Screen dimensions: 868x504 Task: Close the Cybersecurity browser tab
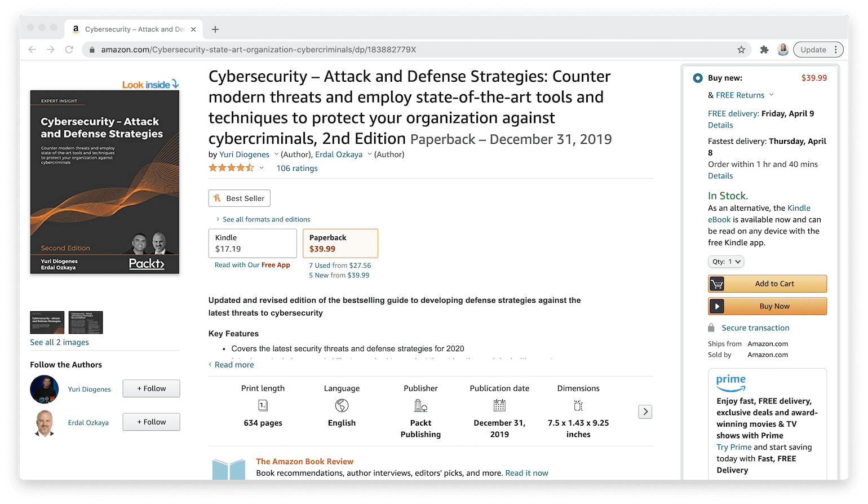193,29
